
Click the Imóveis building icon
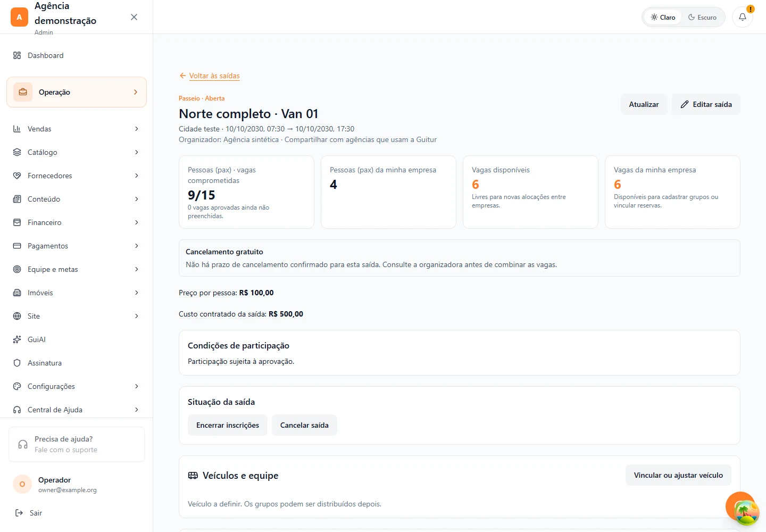17,293
